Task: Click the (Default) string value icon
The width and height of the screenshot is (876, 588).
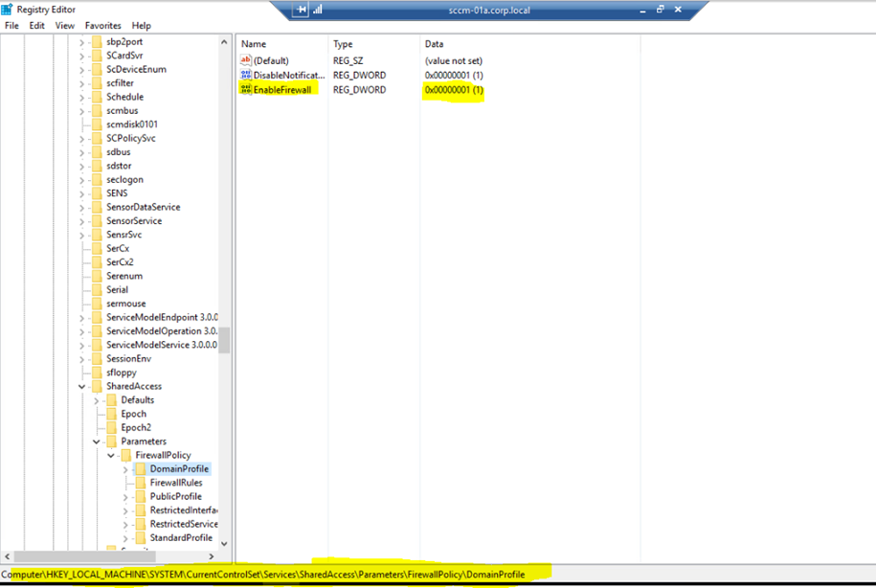Action: tap(246, 60)
